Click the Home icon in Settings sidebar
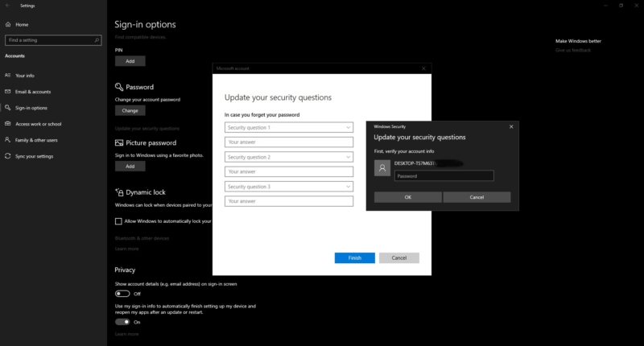 [8, 24]
